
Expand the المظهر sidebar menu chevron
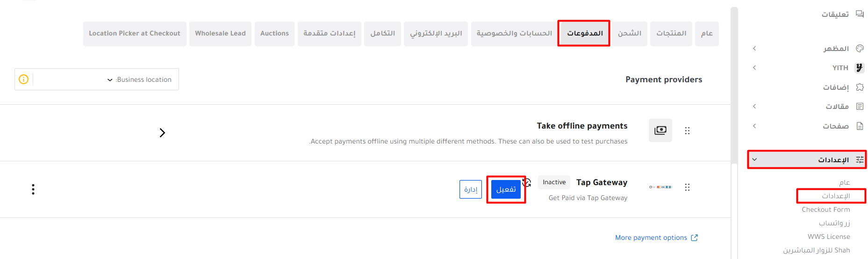coord(754,49)
